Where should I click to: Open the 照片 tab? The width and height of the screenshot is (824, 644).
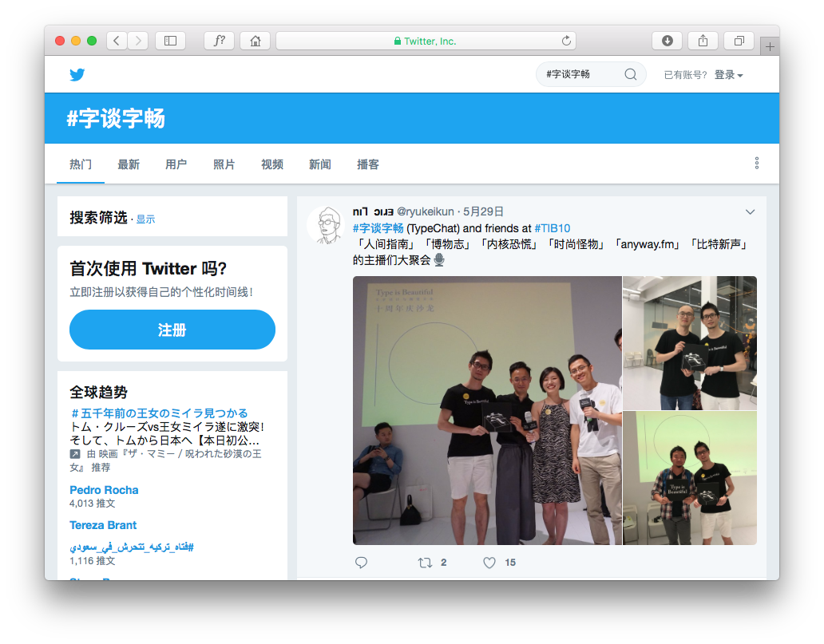(224, 164)
